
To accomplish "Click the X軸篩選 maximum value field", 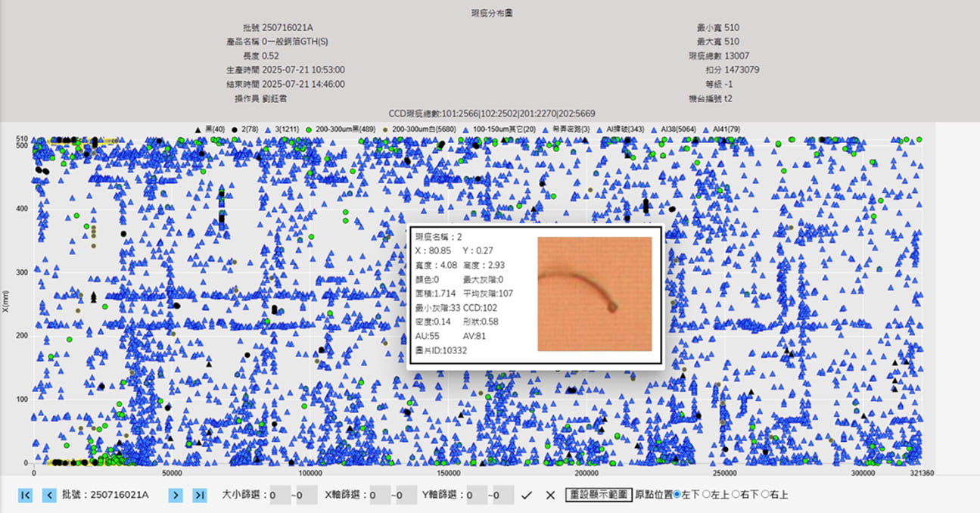I will click(406, 495).
